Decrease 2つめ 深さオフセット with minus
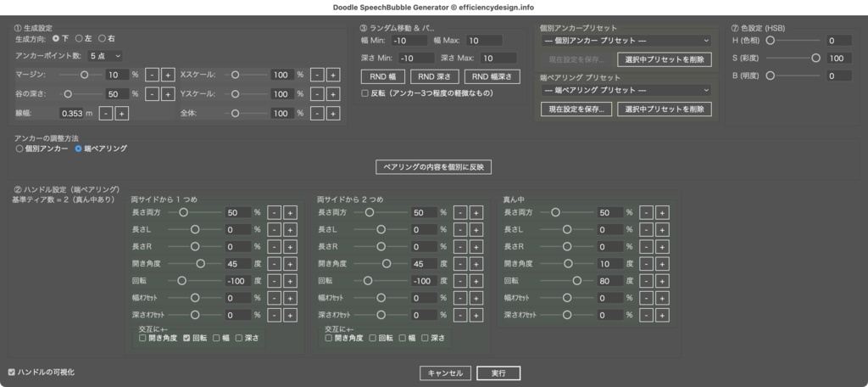Image resolution: width=868 pixels, height=387 pixels. click(460, 316)
